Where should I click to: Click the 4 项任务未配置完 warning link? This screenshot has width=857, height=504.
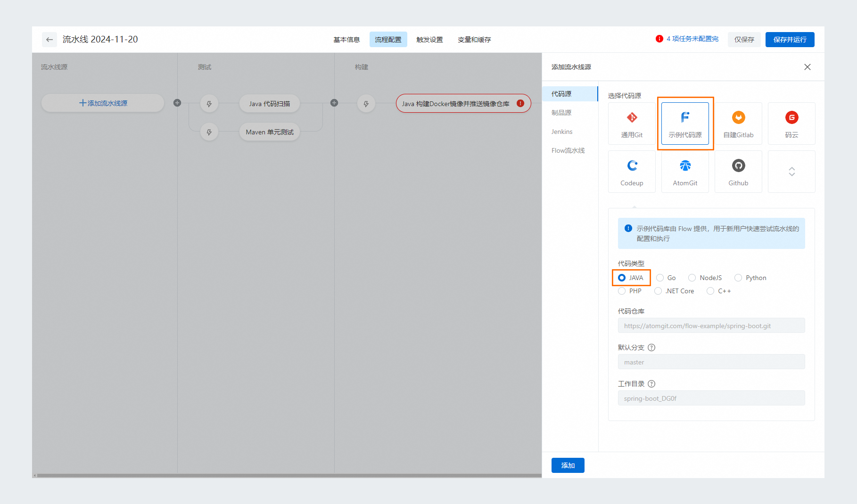[x=692, y=39]
